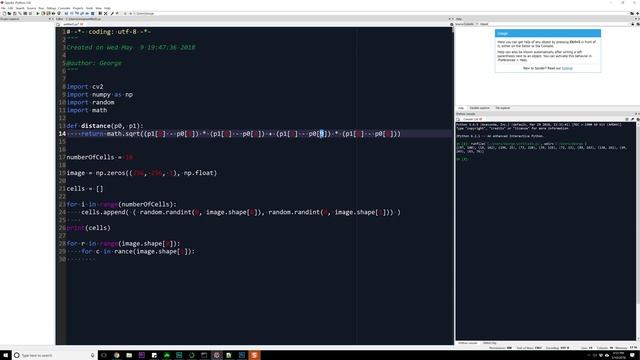Screen dimensions: 640x360
Task: Click the Preferences wrench icon
Action: pos(111,13)
